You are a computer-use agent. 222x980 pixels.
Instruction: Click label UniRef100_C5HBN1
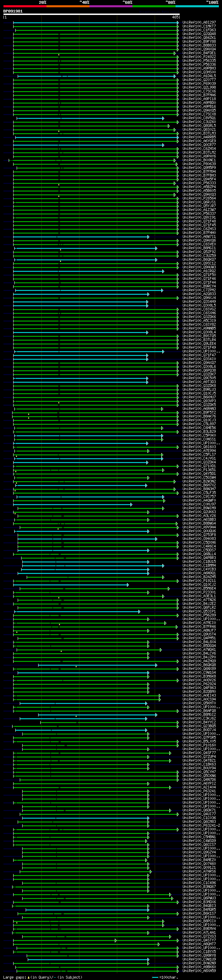pyautogui.click(x=199, y=837)
